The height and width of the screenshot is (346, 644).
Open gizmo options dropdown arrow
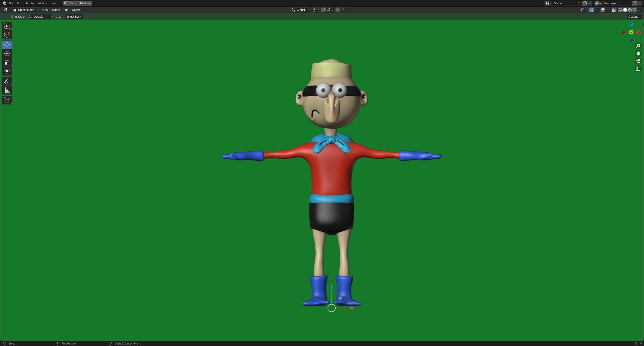596,10
